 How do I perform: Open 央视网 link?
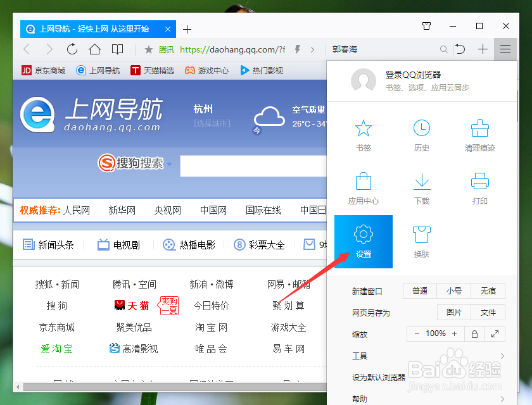168,210
